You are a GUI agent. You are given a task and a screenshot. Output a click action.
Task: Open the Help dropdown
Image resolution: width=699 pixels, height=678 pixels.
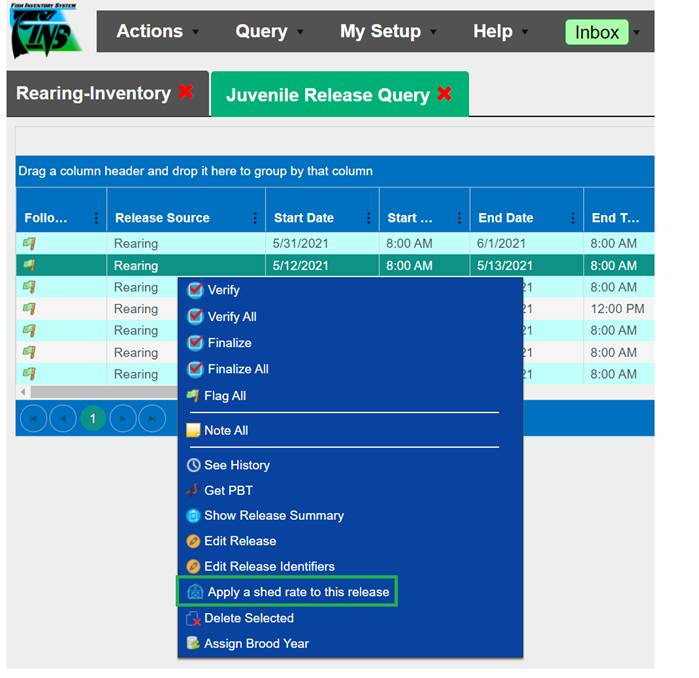(500, 32)
